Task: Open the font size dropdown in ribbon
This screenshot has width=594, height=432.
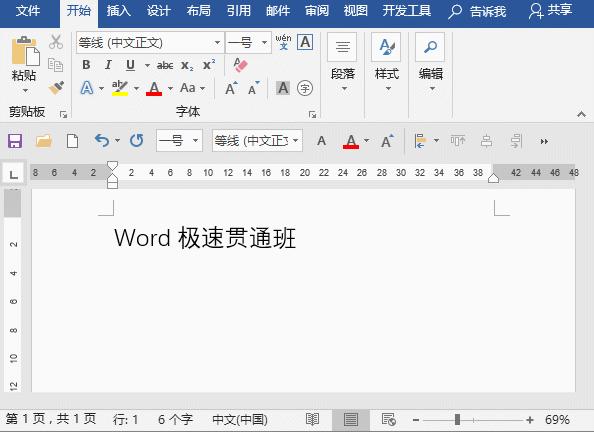Action: [x=264, y=42]
